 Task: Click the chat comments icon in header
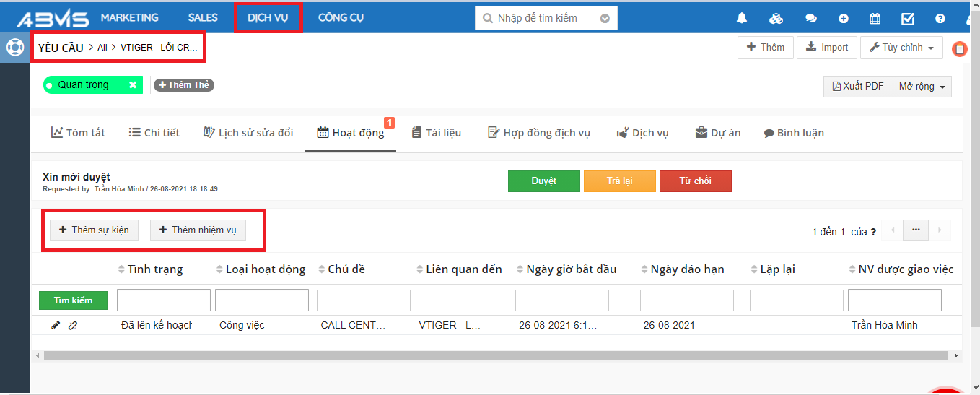[x=811, y=19]
